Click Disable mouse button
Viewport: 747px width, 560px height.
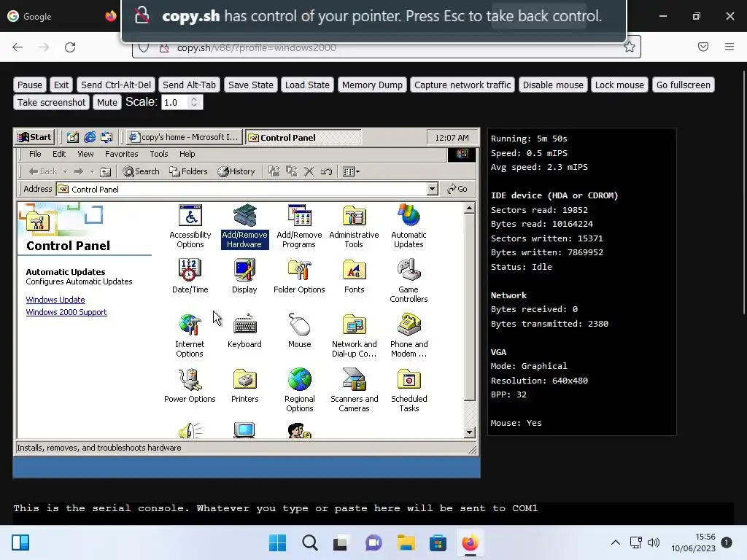553,85
